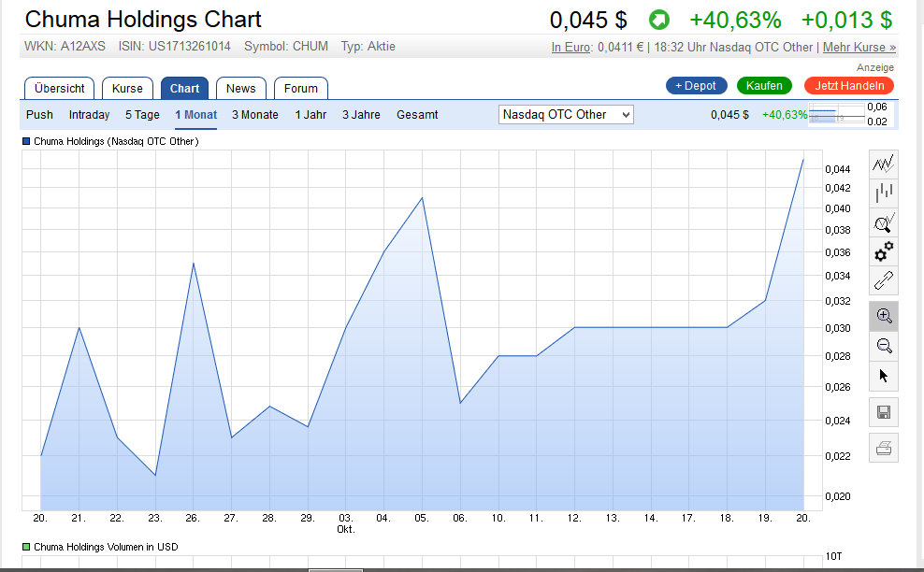
Task: Print the chart using printer icon
Action: pyautogui.click(x=884, y=449)
